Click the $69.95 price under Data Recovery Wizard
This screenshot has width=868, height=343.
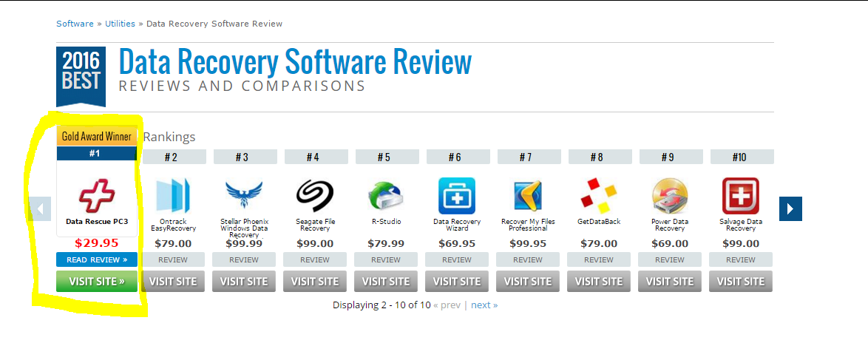457,243
